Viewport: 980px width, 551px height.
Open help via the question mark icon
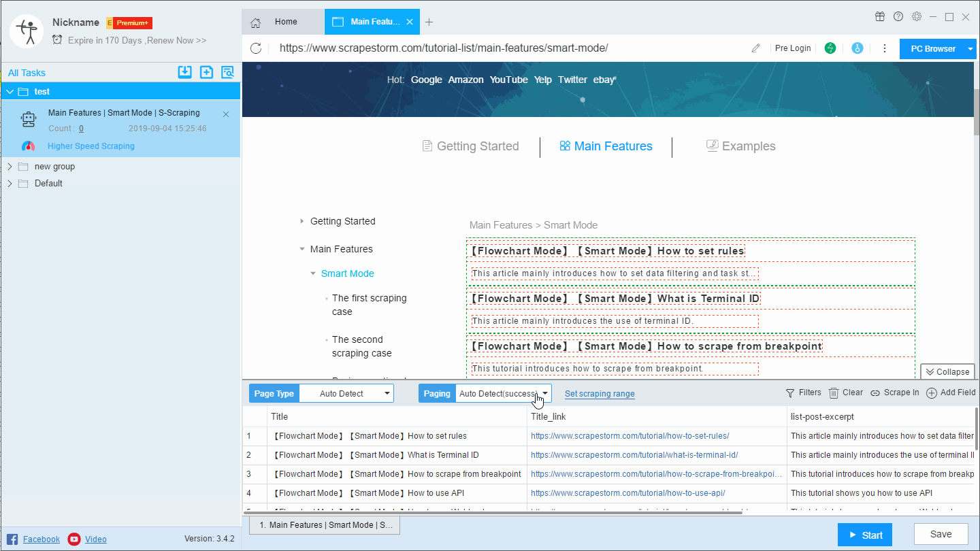tap(898, 17)
